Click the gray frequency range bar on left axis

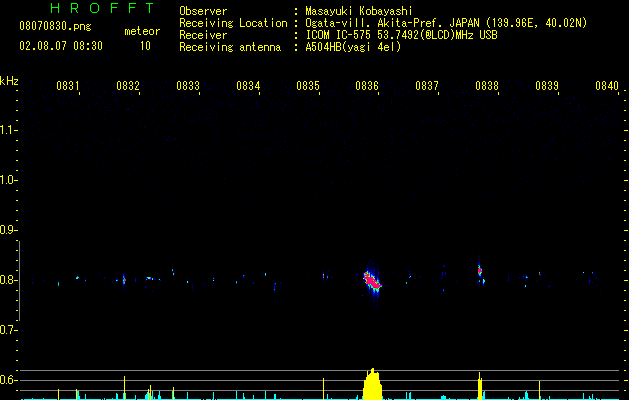click(x=19, y=281)
